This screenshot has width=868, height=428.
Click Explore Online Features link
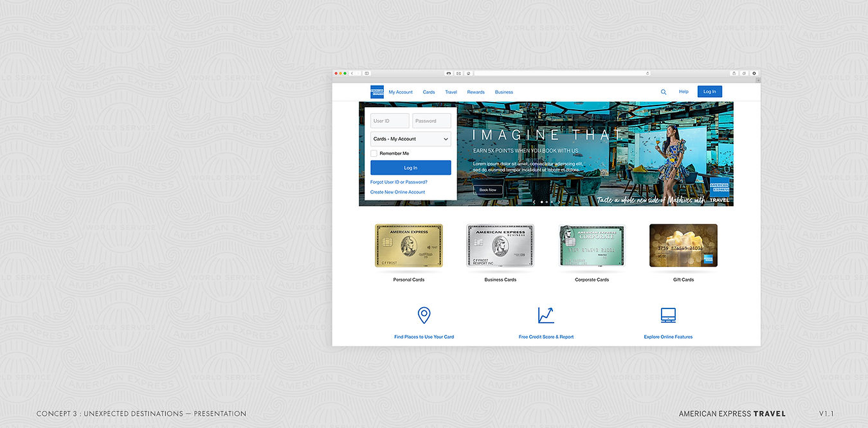click(x=668, y=337)
